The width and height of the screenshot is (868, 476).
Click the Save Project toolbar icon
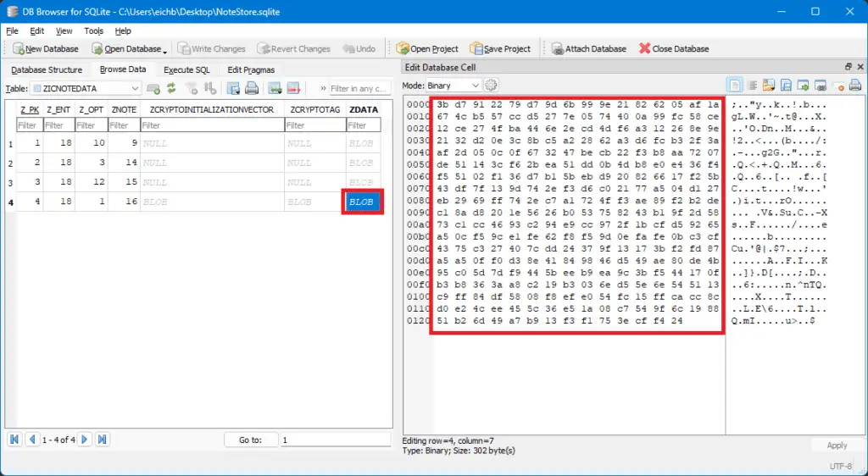[x=476, y=48]
